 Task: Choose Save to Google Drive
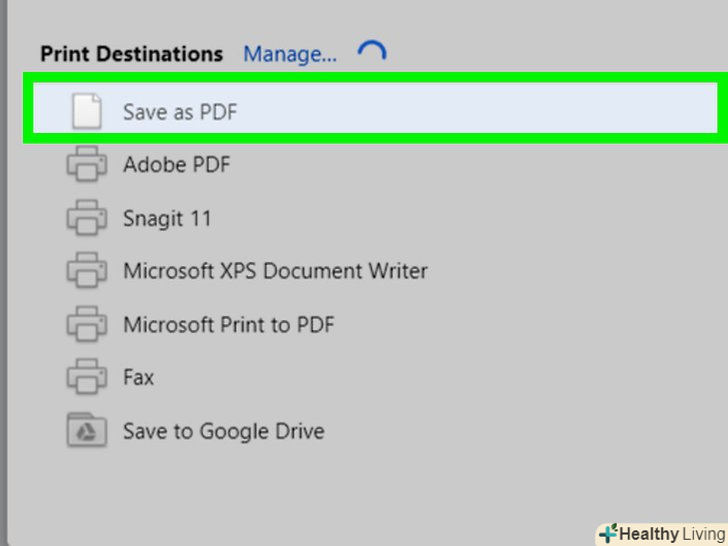click(x=223, y=431)
